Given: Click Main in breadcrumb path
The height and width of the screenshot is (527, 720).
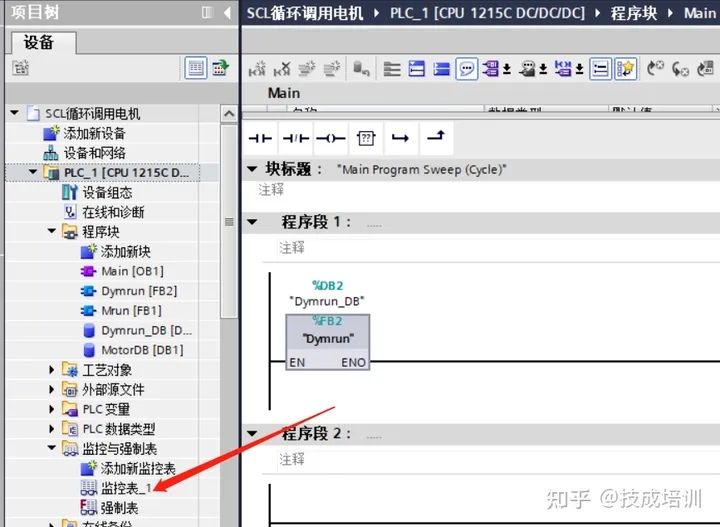Looking at the screenshot, I should pos(700,13).
